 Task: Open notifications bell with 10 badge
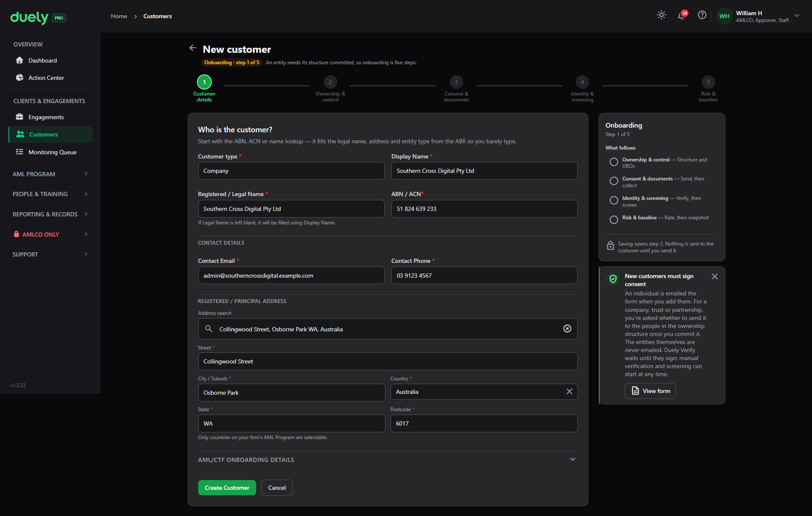coord(682,15)
